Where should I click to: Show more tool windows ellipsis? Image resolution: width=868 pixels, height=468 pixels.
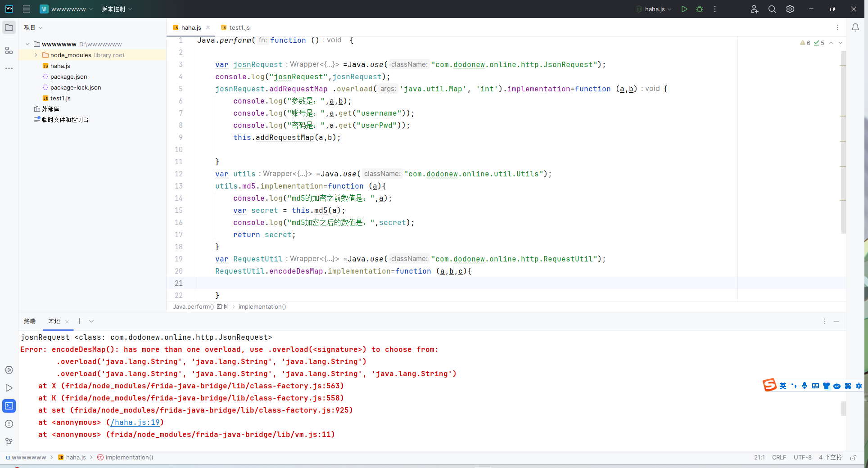coord(9,68)
